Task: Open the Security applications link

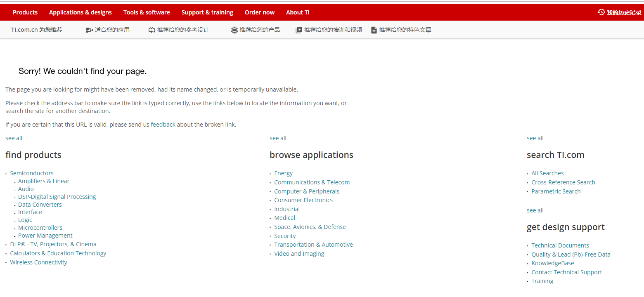Action: pyautogui.click(x=285, y=236)
